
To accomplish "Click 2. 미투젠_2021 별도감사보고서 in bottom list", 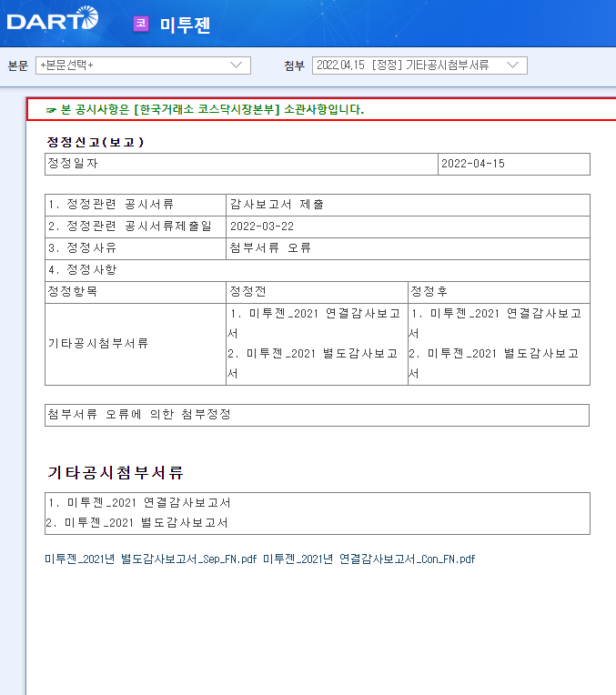I will pyautogui.click(x=137, y=523).
